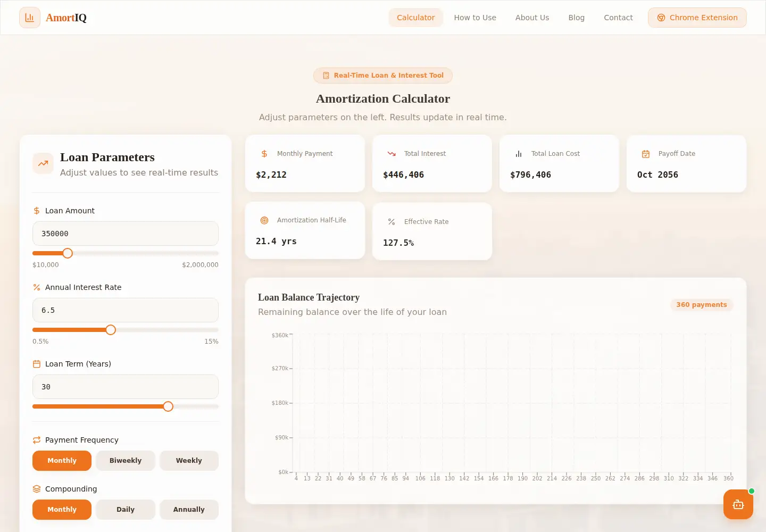
Task: Click the AmortIQ brand name link
Action: click(x=66, y=18)
